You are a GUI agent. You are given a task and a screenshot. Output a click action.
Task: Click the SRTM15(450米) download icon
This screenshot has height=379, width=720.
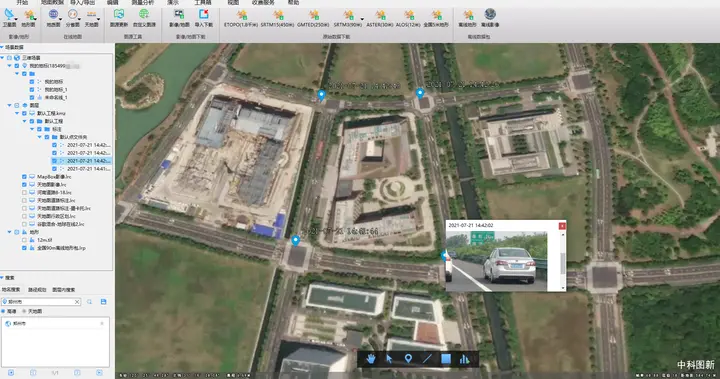(x=278, y=15)
